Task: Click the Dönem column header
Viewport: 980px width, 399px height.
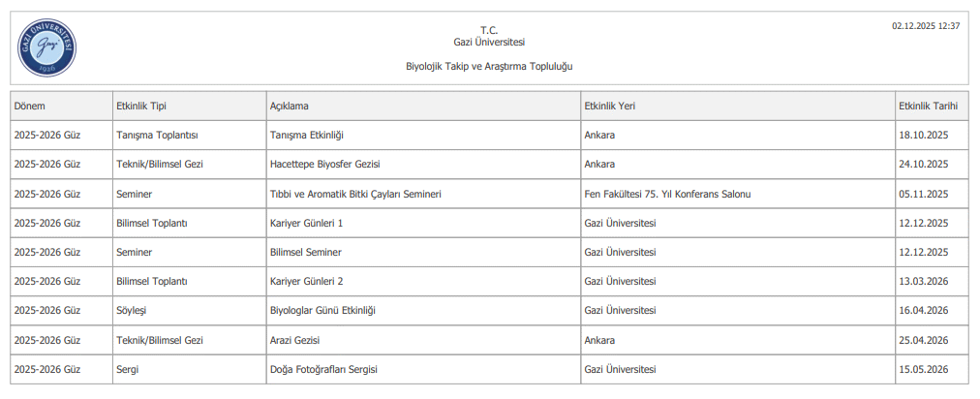Action: (30, 106)
